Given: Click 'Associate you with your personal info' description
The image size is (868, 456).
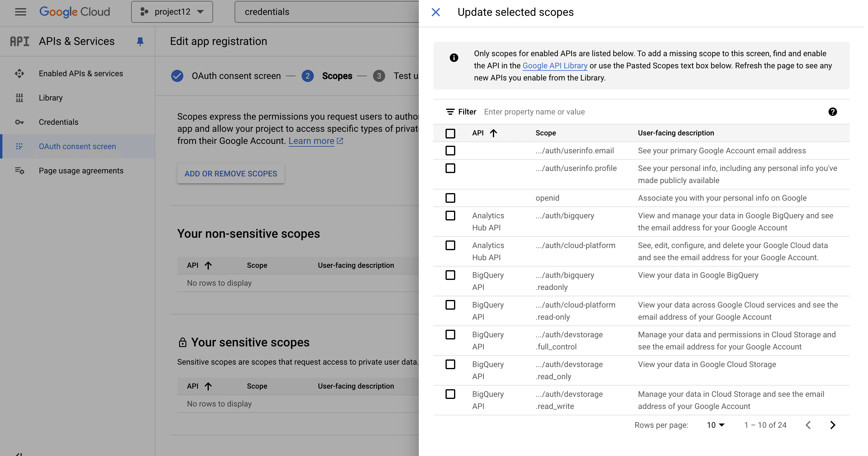Looking at the screenshot, I should point(722,198).
